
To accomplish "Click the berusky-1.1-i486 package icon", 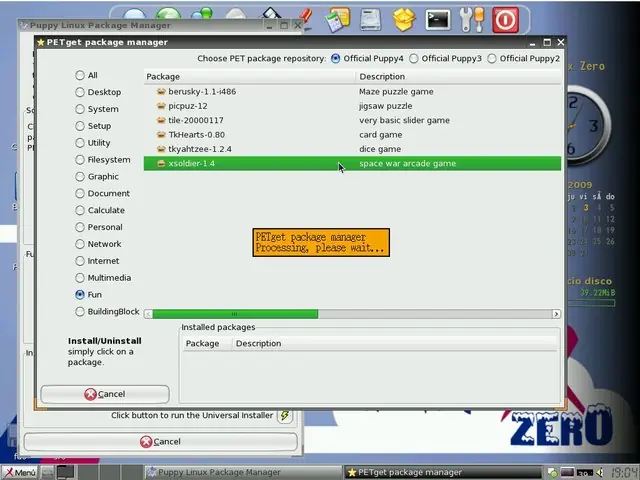I will click(x=161, y=91).
